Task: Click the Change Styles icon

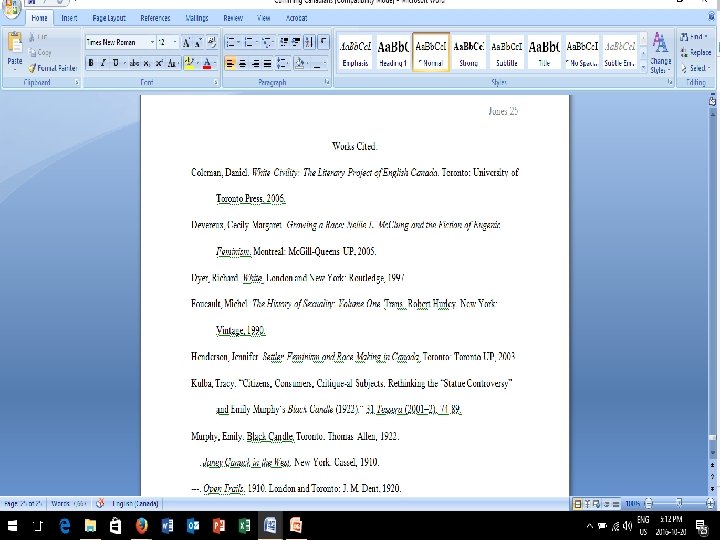Action: click(660, 52)
